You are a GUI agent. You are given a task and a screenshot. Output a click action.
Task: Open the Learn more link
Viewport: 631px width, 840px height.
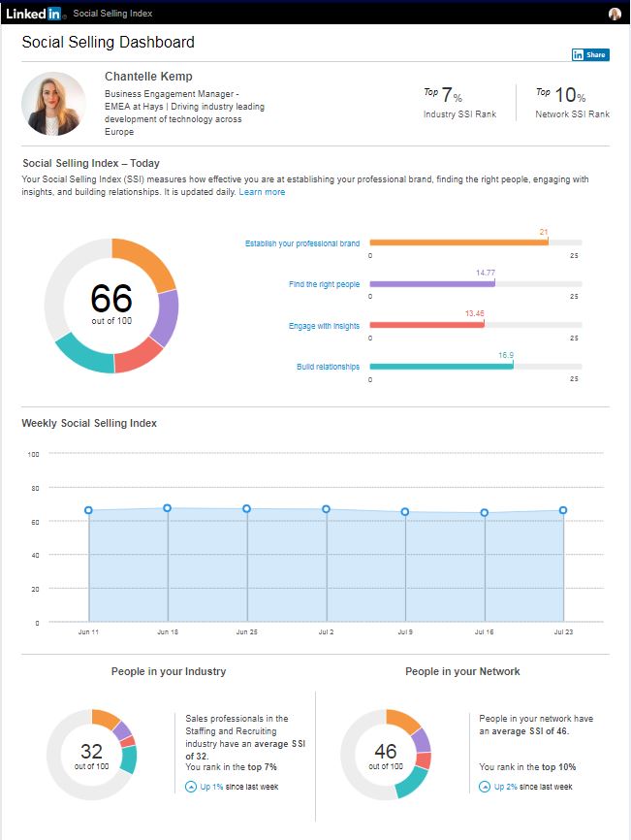pos(262,192)
